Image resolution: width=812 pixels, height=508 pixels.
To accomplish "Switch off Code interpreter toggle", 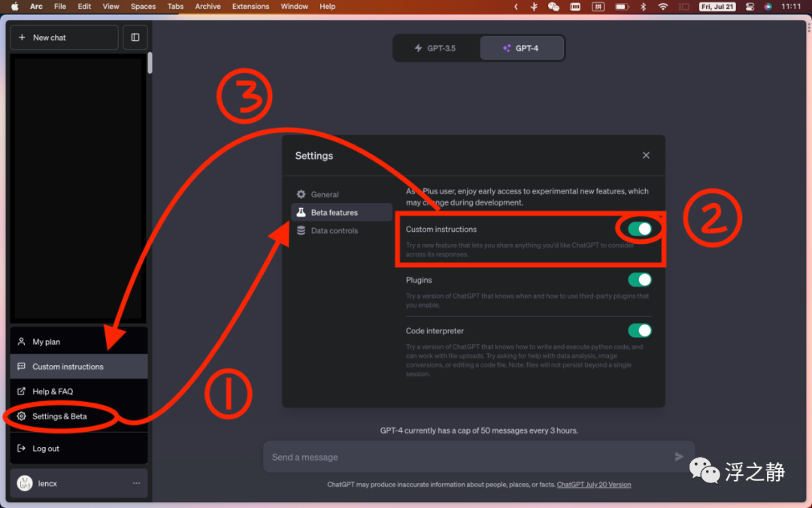I will tap(640, 330).
